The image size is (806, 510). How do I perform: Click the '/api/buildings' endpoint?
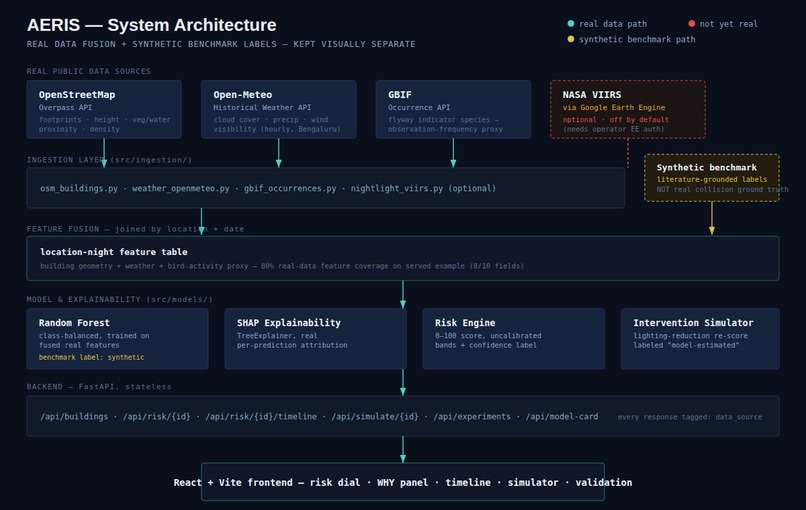pos(74,416)
